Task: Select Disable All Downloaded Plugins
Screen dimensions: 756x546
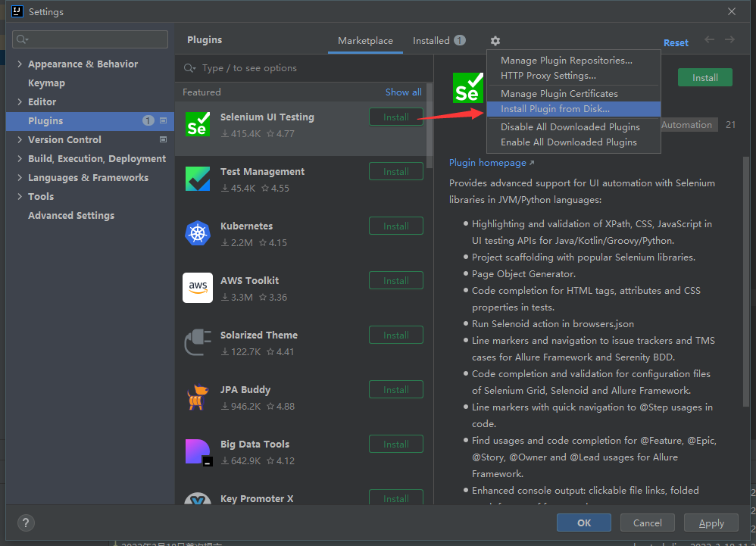Action: tap(573, 126)
